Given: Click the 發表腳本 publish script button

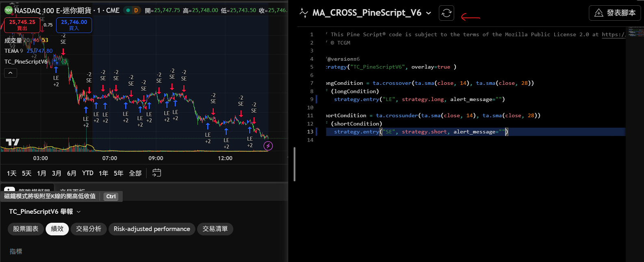Looking at the screenshot, I should click(615, 13).
